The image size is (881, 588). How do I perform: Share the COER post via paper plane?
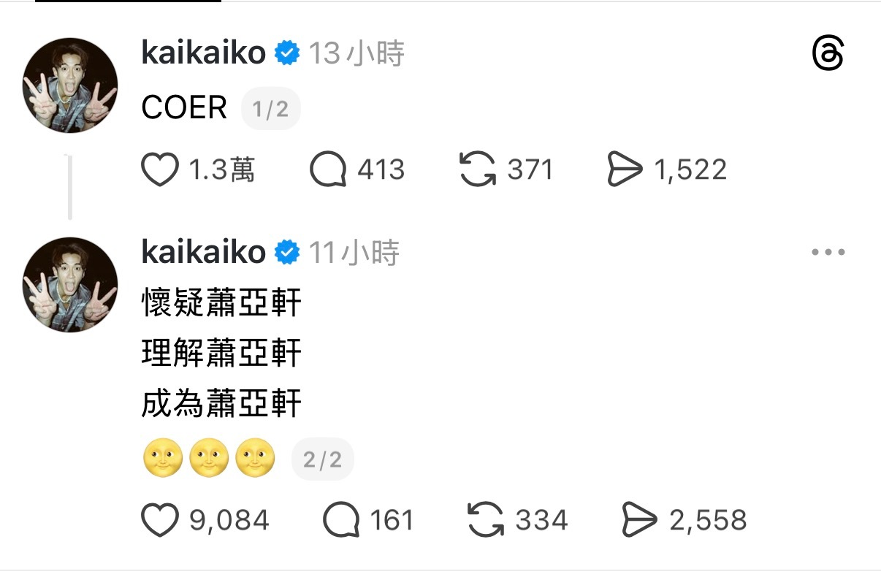pos(625,169)
